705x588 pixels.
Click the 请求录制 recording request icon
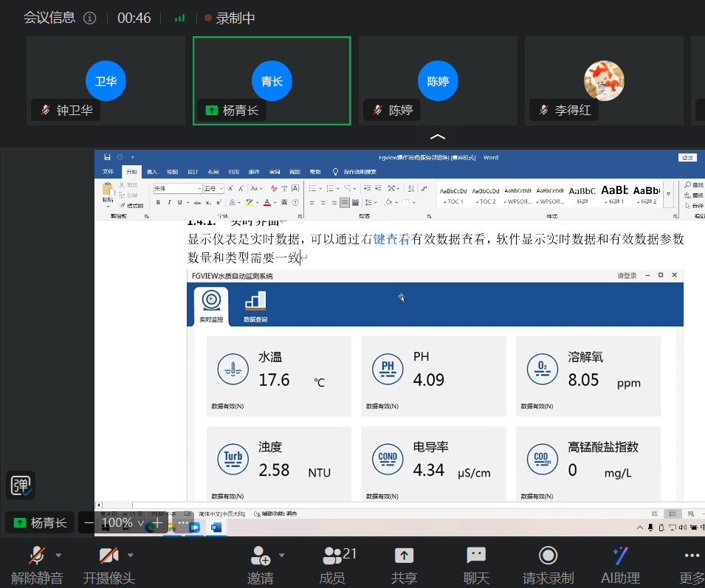coord(548,555)
